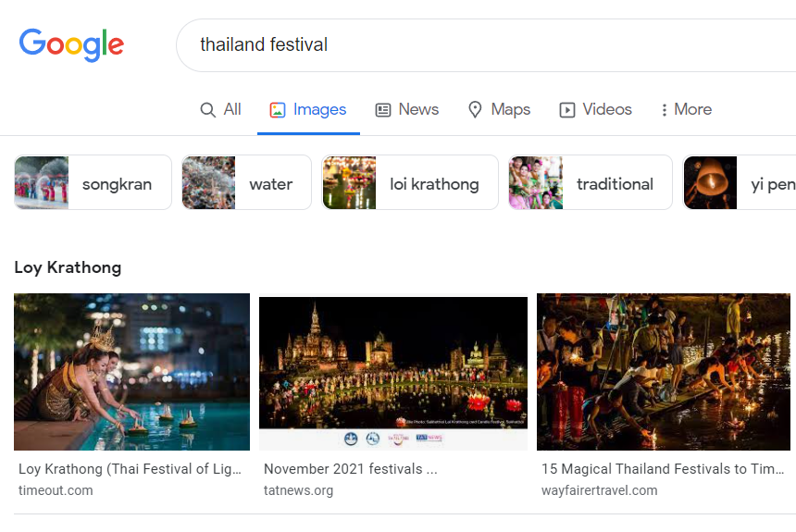Open the timeout.com Loy Krathong image

(131, 372)
